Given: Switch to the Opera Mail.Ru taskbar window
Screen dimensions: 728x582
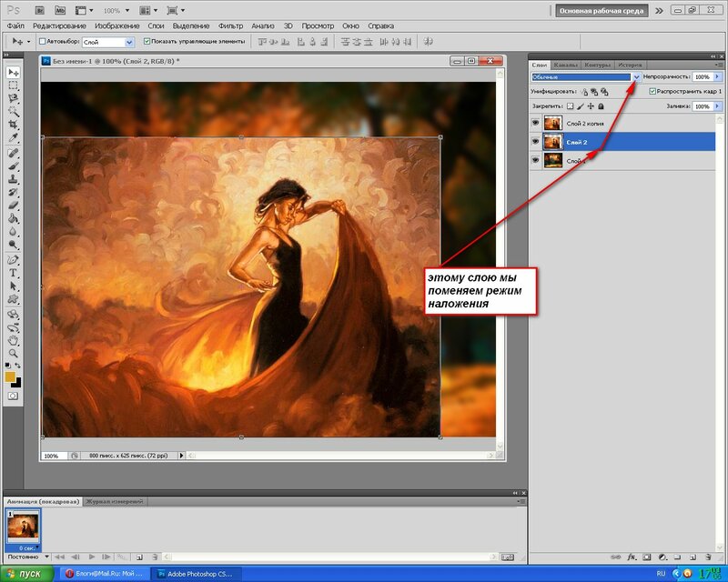Looking at the screenshot, I should click(x=106, y=574).
